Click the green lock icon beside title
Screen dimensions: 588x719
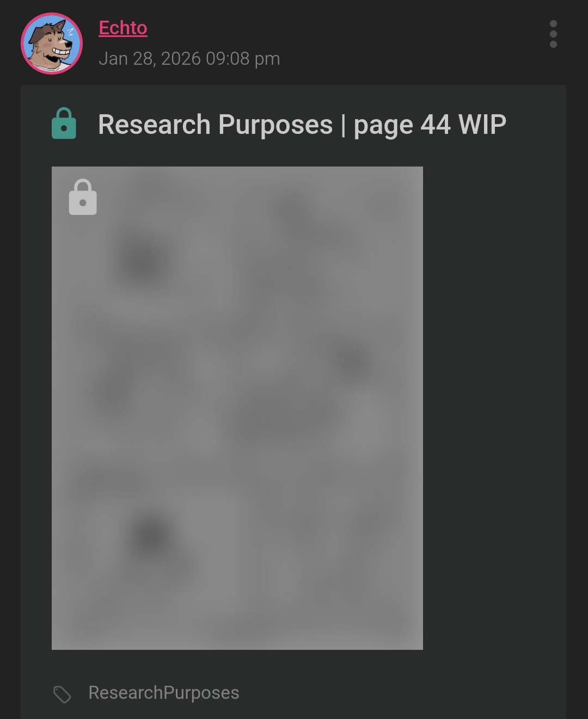[x=64, y=124]
